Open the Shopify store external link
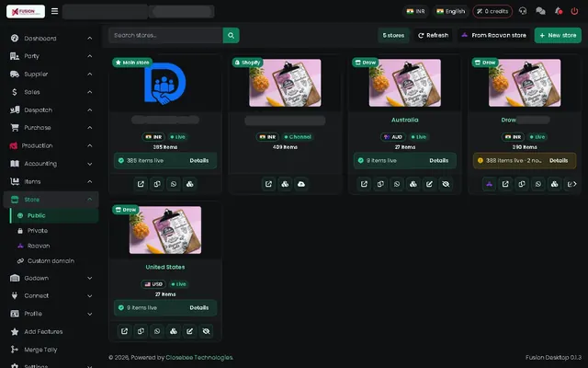The image size is (588, 368). pos(268,184)
